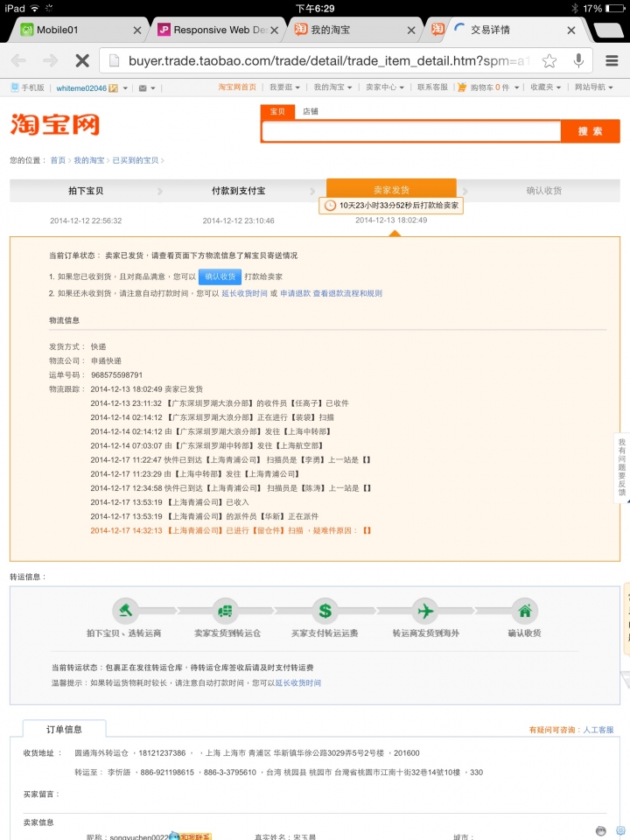This screenshot has width=630, height=840.
Task: Open 延长收货时间 link in transfer tips
Action: [297, 683]
